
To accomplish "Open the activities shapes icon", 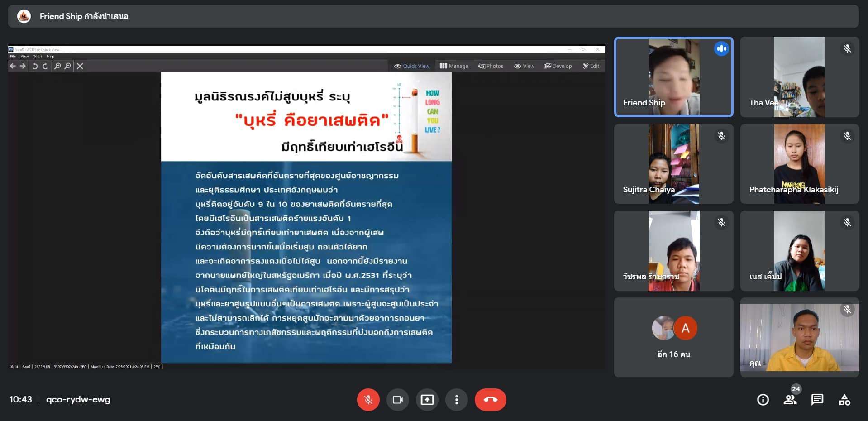I will pyautogui.click(x=844, y=400).
